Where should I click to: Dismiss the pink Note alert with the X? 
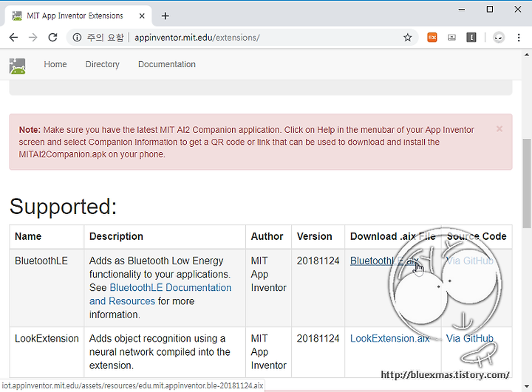[499, 129]
